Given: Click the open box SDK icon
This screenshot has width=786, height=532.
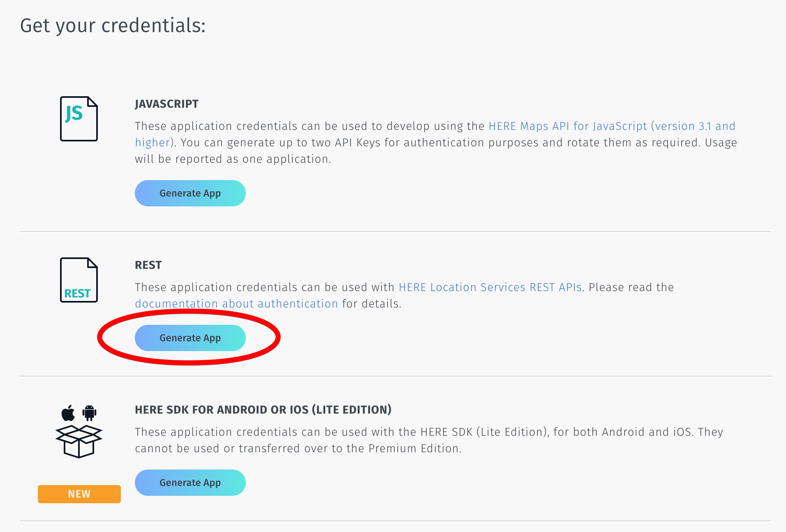Looking at the screenshot, I should pos(79,442).
